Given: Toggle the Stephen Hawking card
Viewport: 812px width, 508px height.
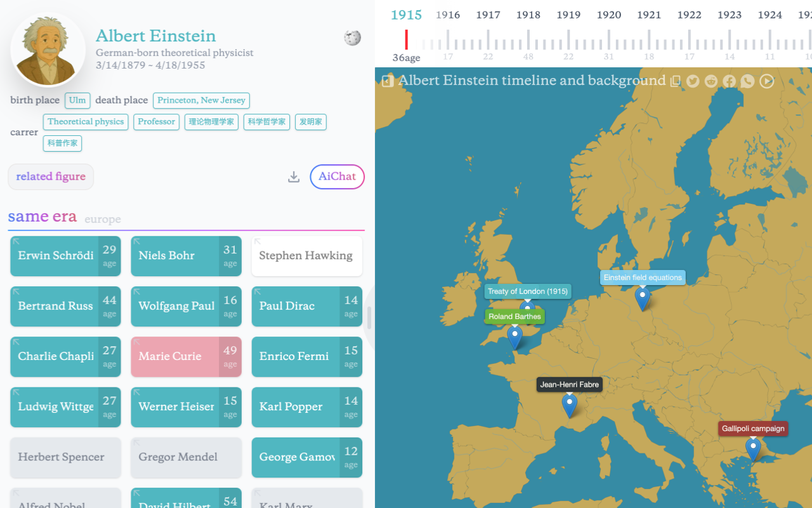Looking at the screenshot, I should coord(306,256).
